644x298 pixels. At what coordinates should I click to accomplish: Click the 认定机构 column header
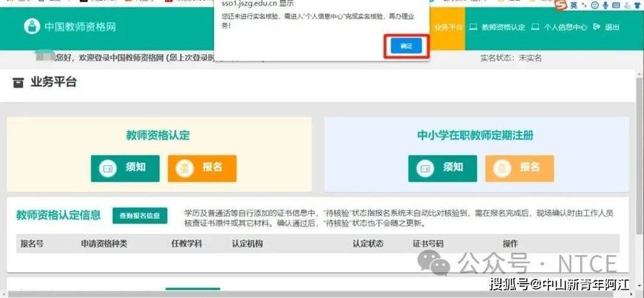pyautogui.click(x=247, y=243)
